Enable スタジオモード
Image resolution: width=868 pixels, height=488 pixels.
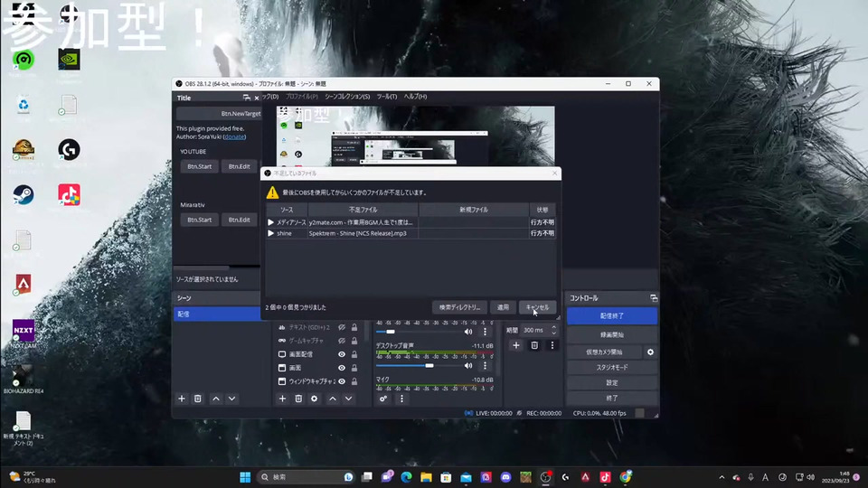coord(612,368)
